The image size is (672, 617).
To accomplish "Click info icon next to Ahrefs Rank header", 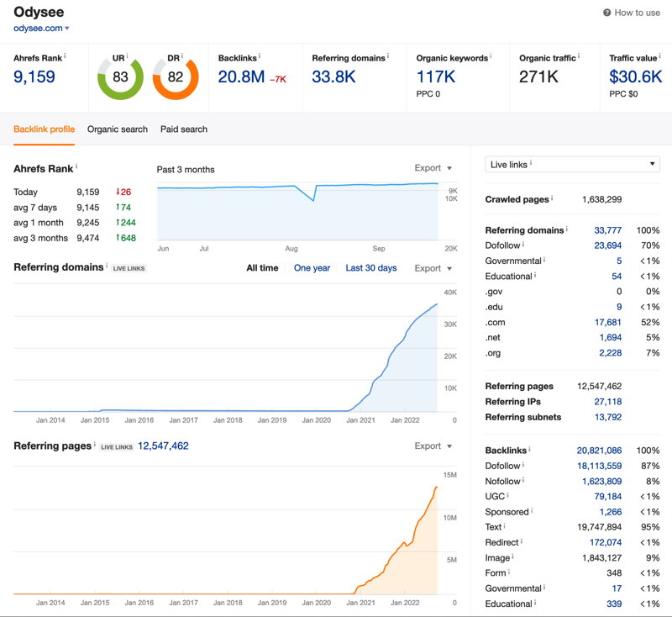I will pyautogui.click(x=66, y=55).
